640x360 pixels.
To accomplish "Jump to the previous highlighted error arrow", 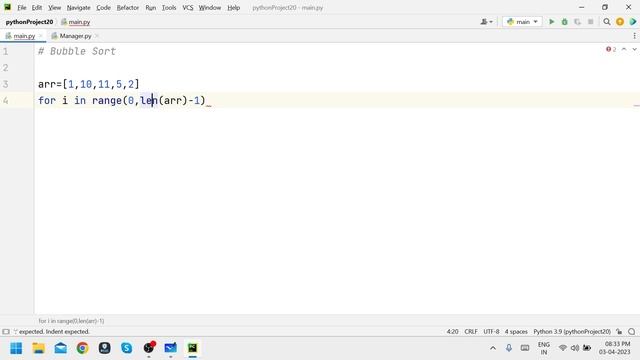I will [624, 49].
